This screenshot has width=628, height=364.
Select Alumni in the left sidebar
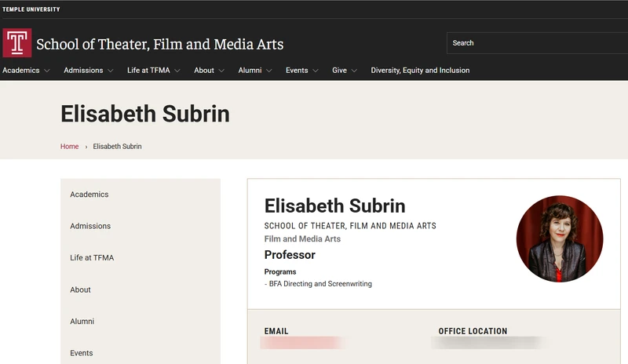82,322
